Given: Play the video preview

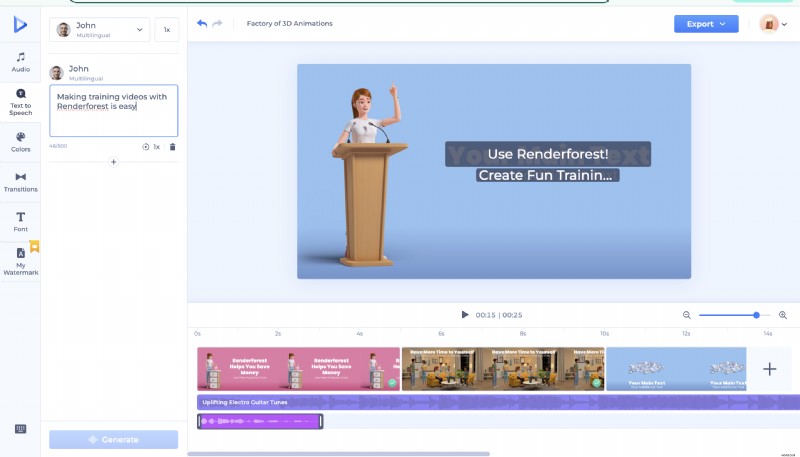Looking at the screenshot, I should [465, 315].
